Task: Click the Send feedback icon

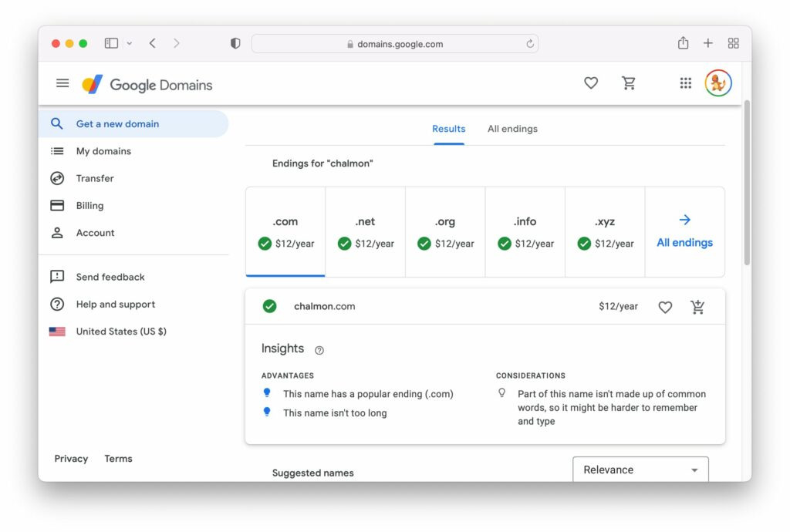Action: (x=57, y=277)
